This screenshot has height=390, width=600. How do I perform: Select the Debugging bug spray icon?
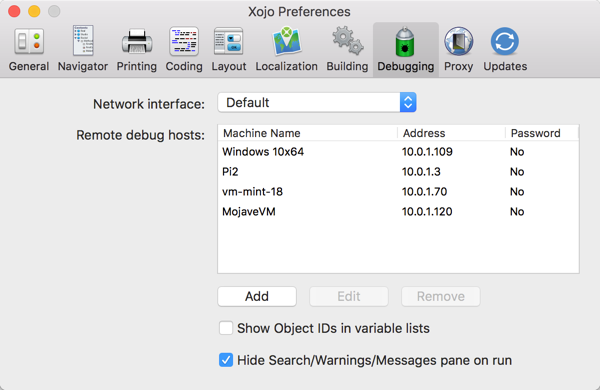(405, 41)
